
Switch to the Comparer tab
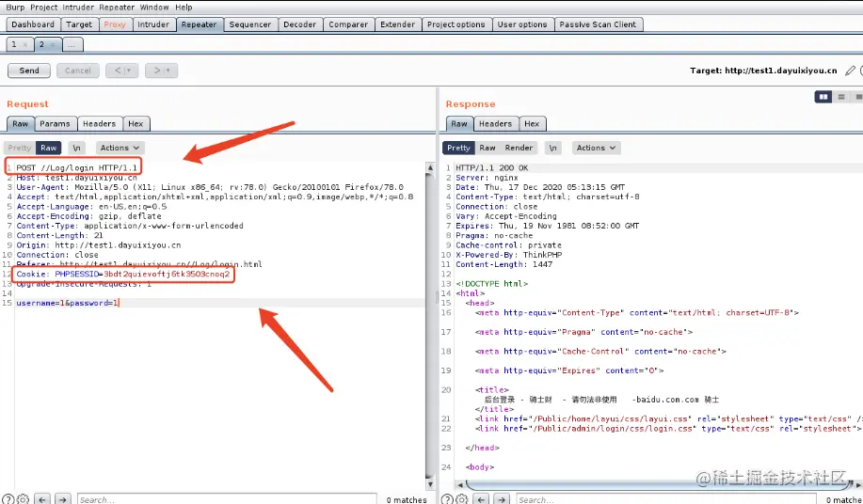[x=348, y=24]
